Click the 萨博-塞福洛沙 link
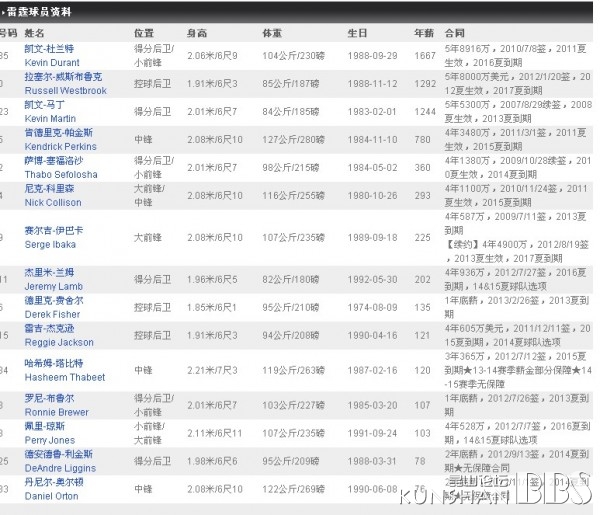 [54, 160]
